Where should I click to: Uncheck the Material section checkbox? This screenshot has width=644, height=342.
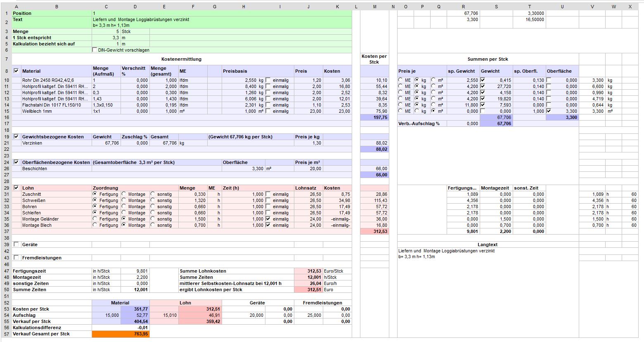tap(17, 71)
